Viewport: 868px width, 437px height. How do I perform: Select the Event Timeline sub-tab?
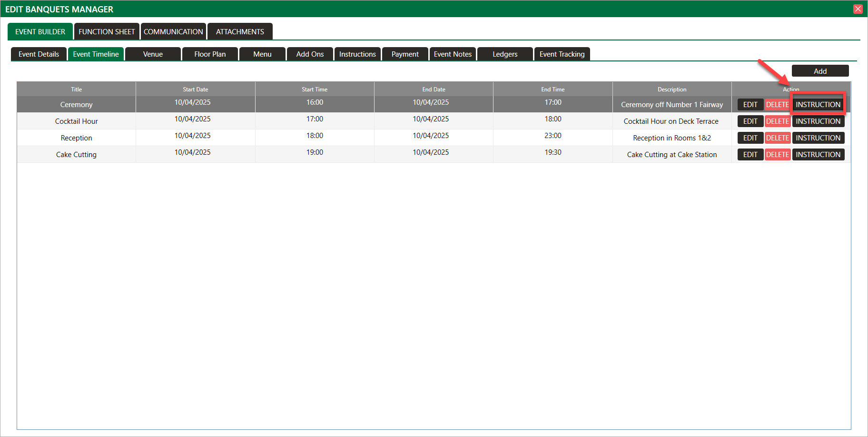pos(96,54)
